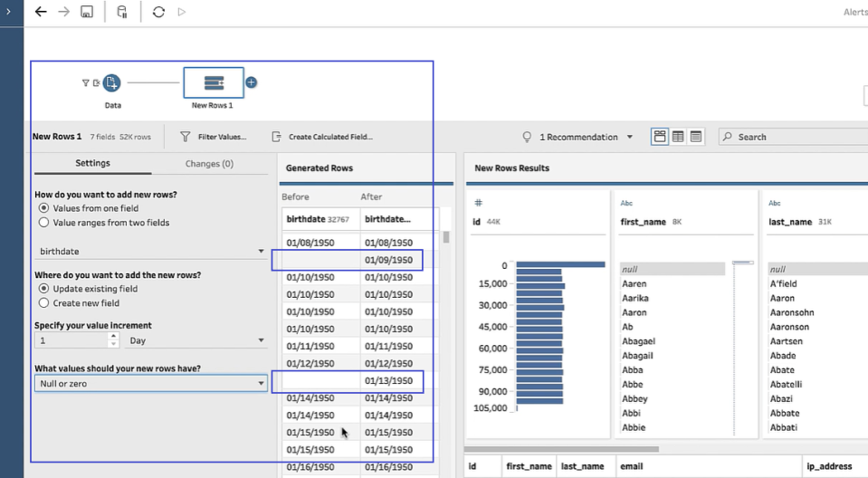Increase increment with the up stepper arrow

(113, 336)
